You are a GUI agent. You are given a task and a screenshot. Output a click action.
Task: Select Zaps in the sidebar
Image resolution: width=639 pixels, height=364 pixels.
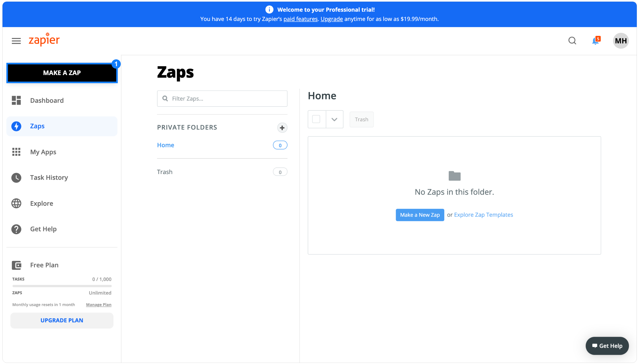click(x=62, y=126)
